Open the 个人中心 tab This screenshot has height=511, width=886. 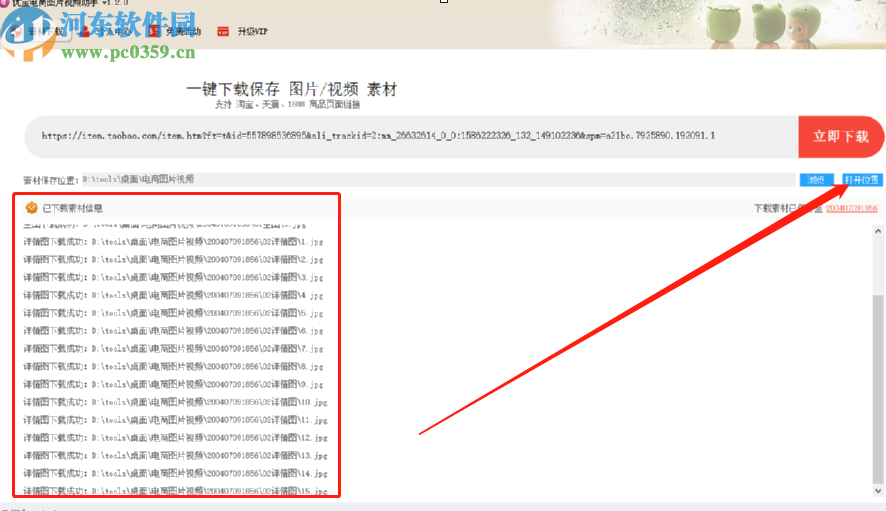[x=115, y=31]
